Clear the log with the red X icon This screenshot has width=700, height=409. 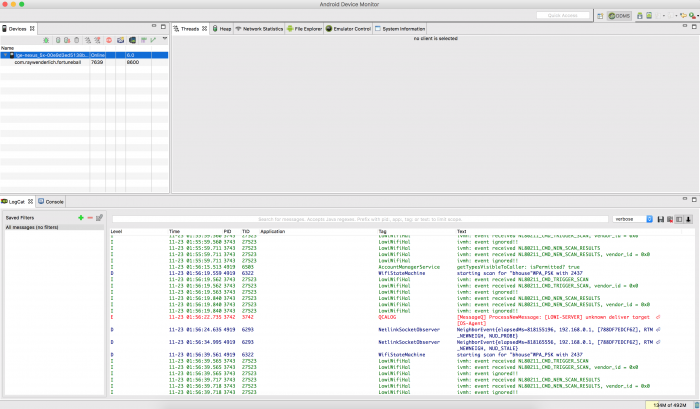[670, 219]
